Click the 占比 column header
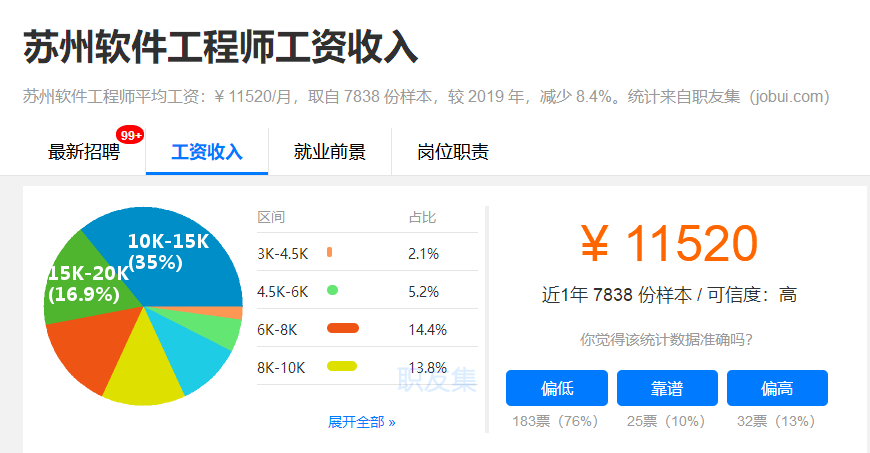Image resolution: width=870 pixels, height=453 pixels. 422,217
